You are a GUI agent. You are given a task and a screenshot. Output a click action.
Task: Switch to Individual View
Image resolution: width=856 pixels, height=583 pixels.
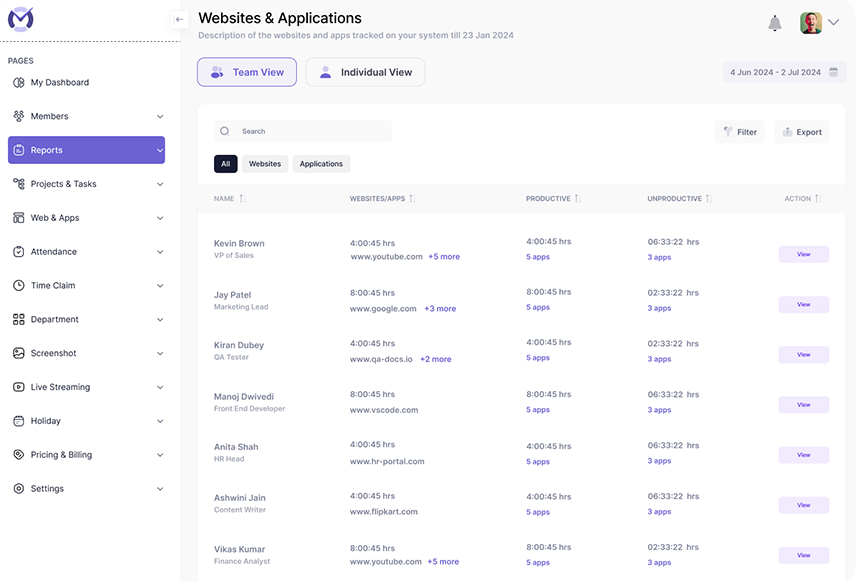(365, 72)
